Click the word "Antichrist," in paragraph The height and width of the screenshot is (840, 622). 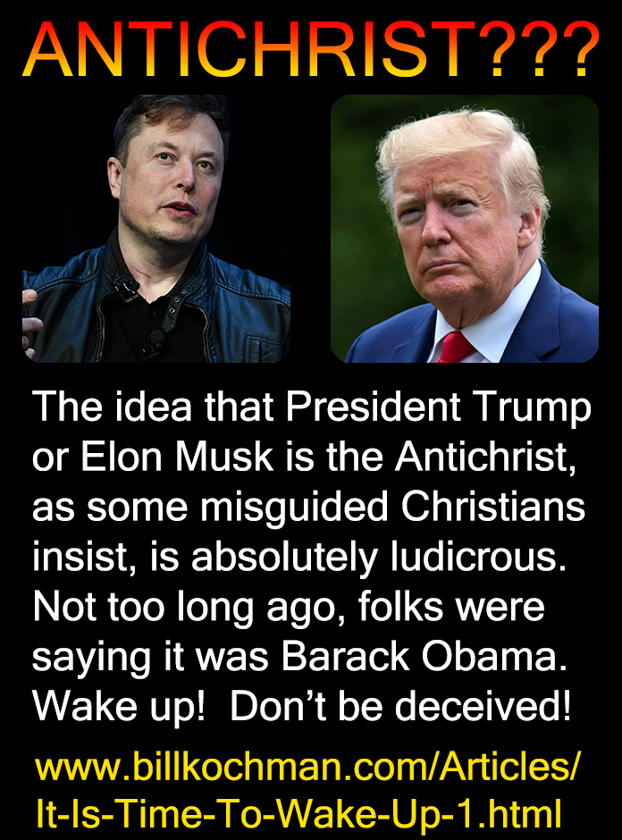tap(485, 457)
